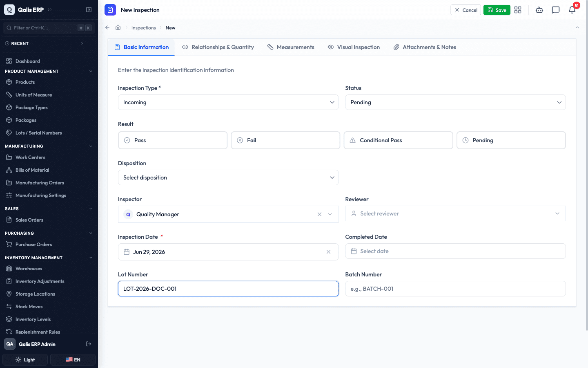Open the Select reviewer dropdown

[x=455, y=213]
